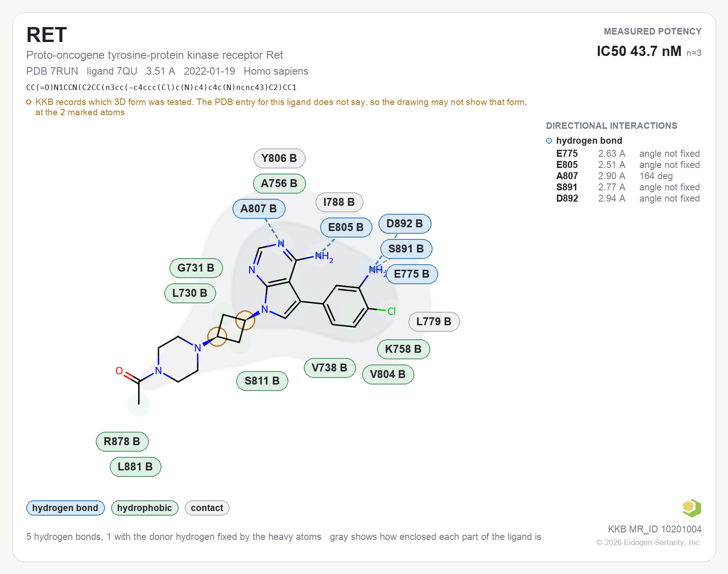Image resolution: width=728 pixels, height=574 pixels.
Task: Select the D892 B residue label
Action: [x=405, y=224]
